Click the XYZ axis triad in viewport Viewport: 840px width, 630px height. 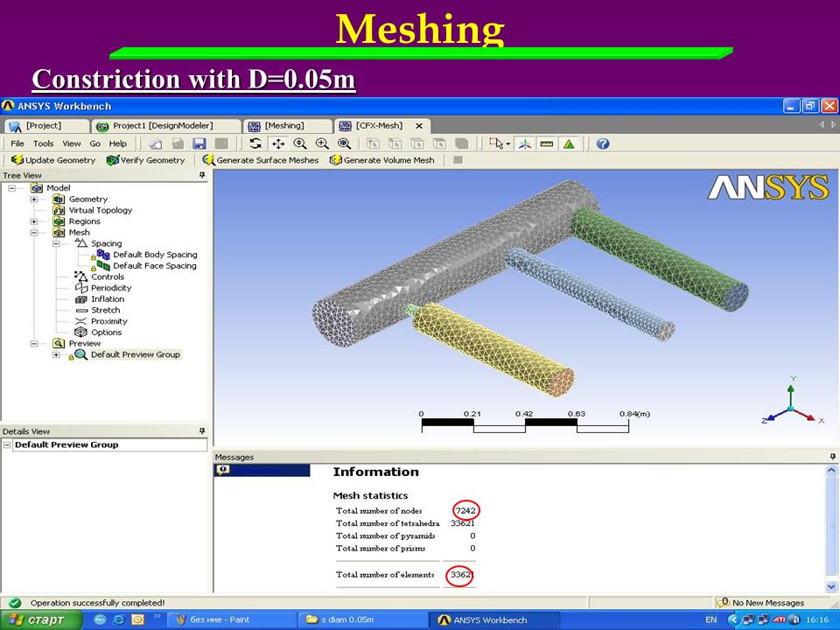coord(792,402)
